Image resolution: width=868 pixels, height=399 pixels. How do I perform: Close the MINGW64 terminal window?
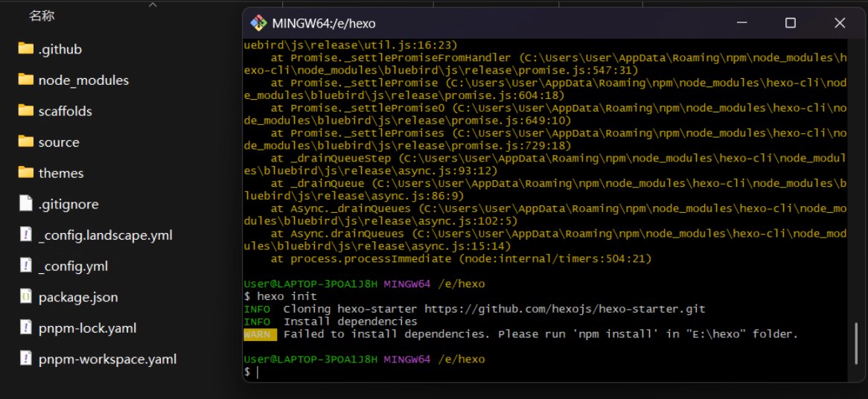[840, 22]
